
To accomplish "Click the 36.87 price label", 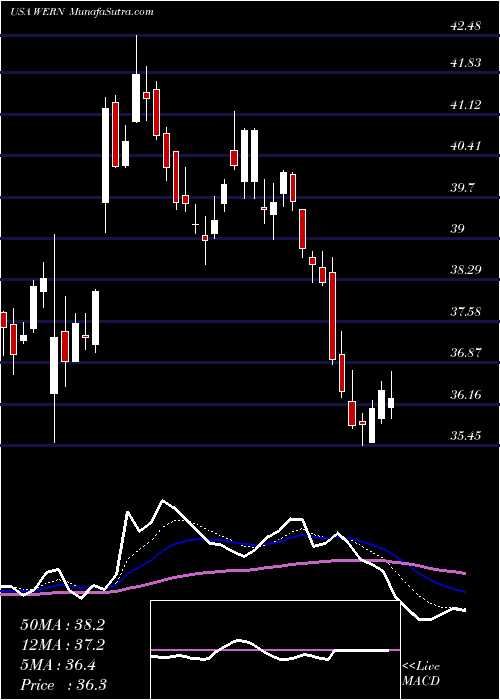I will [x=466, y=353].
